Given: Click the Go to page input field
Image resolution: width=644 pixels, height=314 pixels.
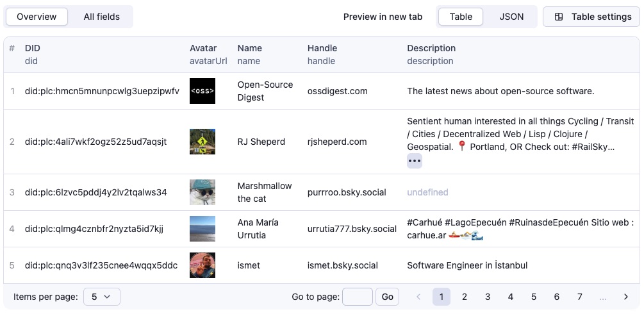Looking at the screenshot, I should point(358,297).
